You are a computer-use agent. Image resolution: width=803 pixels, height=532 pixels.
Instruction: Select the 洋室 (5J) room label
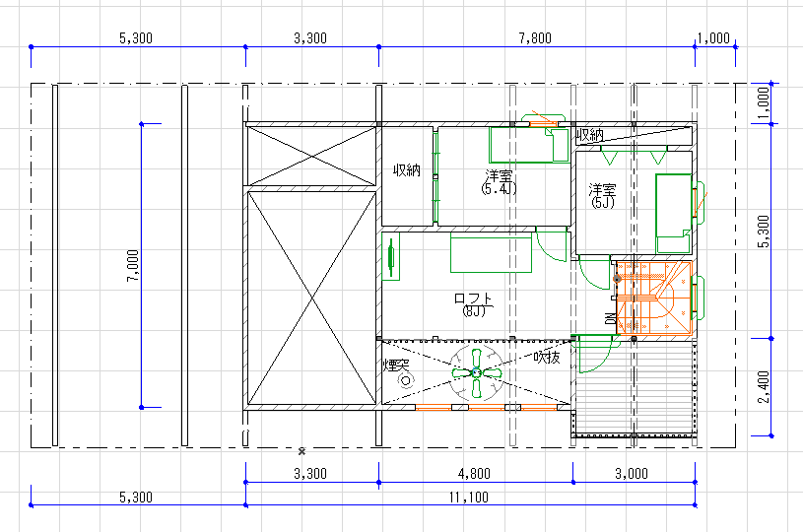click(603, 195)
